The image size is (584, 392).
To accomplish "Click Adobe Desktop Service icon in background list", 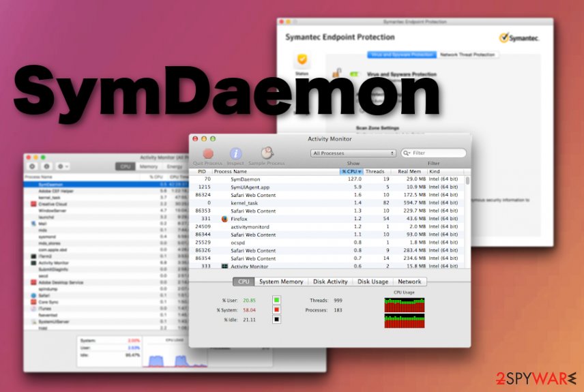I will (33, 282).
